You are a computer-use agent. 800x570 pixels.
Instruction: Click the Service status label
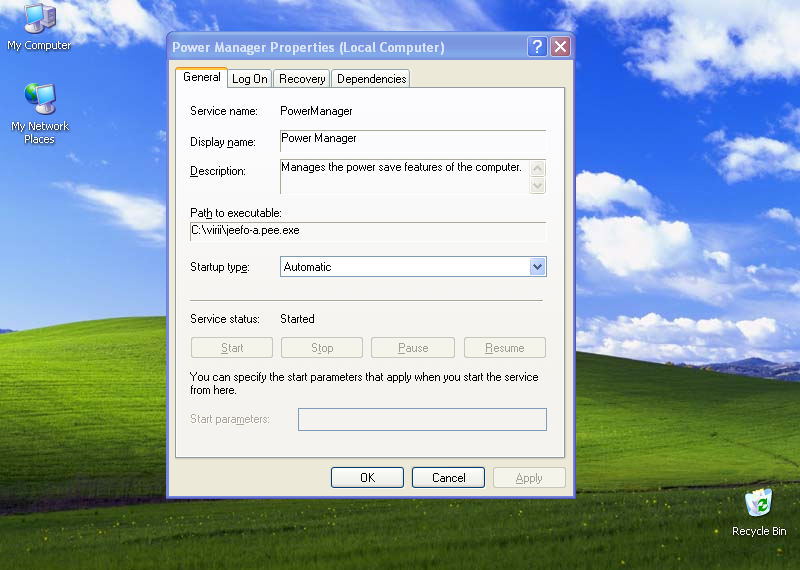click(225, 319)
